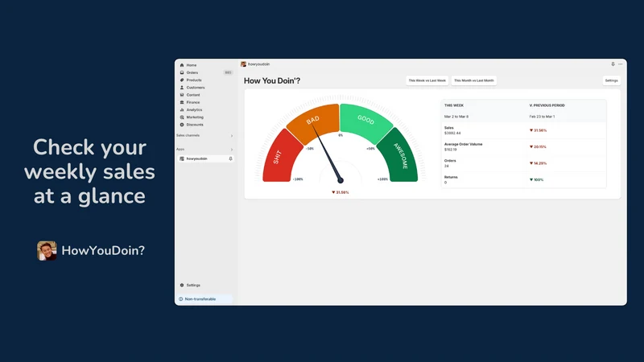Open the Home icon in sidebar

(x=182, y=65)
